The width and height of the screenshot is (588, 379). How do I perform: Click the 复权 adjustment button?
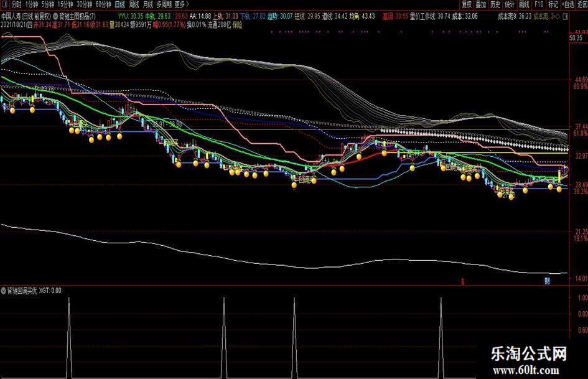467,4
